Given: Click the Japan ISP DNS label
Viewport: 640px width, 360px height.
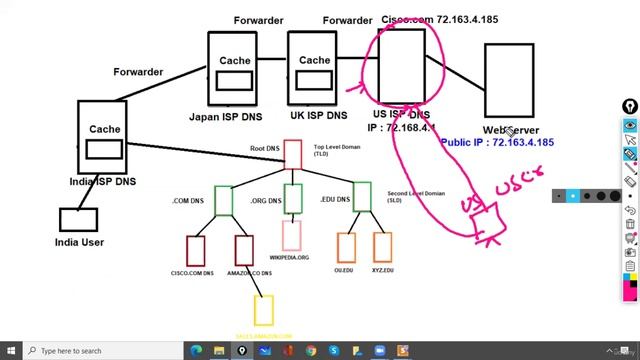Looking at the screenshot, I should tap(226, 117).
